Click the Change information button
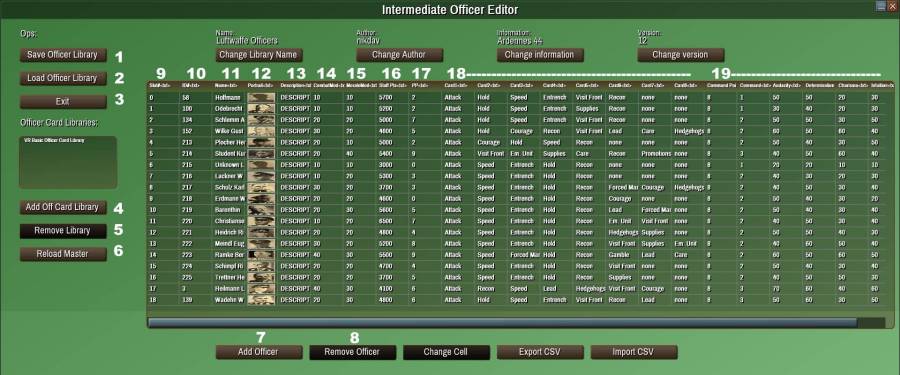 [x=540, y=55]
